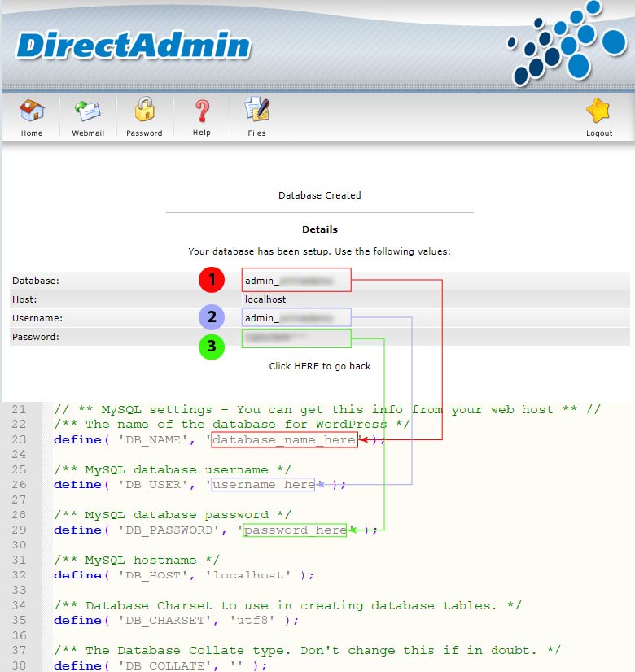
Task: Select the username value admin_
Action: coord(296,317)
